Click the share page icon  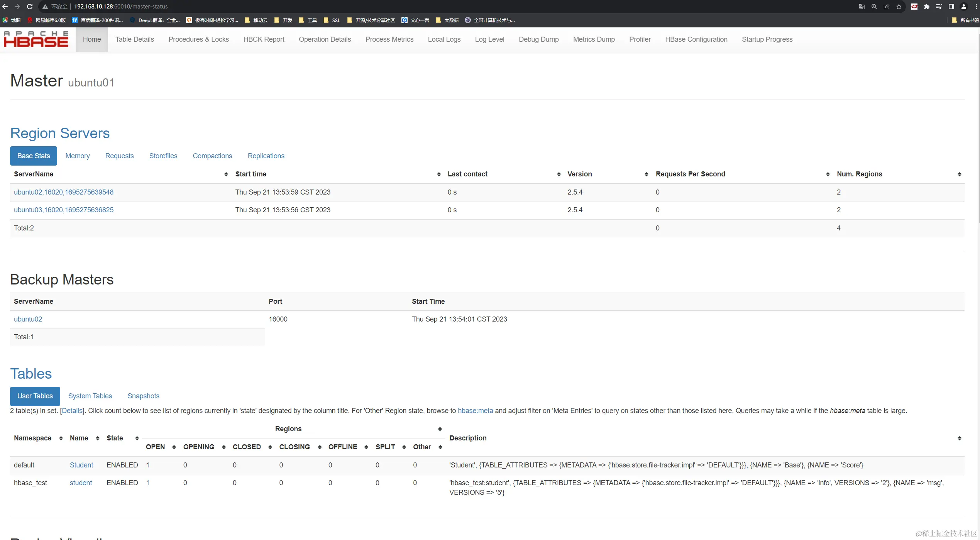(x=887, y=7)
